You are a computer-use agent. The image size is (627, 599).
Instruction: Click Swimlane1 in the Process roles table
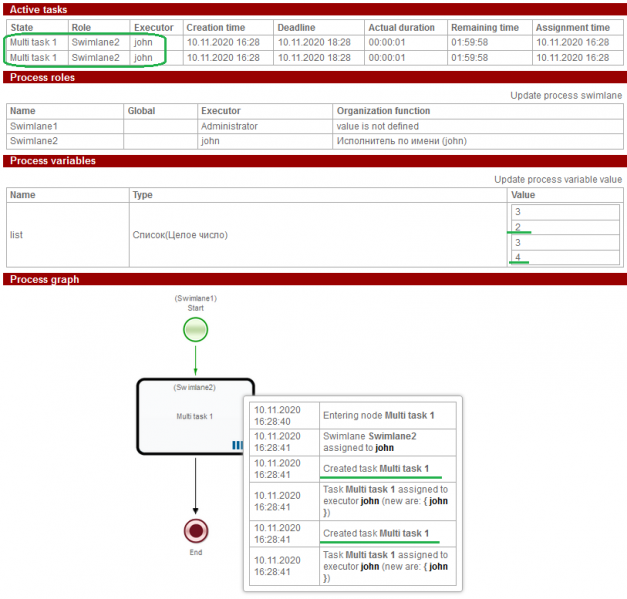tap(33, 126)
